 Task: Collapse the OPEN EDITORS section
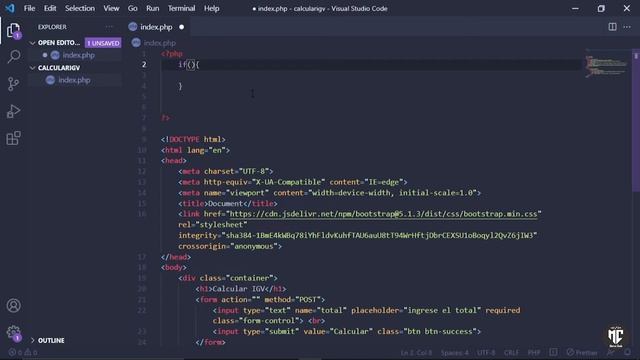click(x=33, y=42)
